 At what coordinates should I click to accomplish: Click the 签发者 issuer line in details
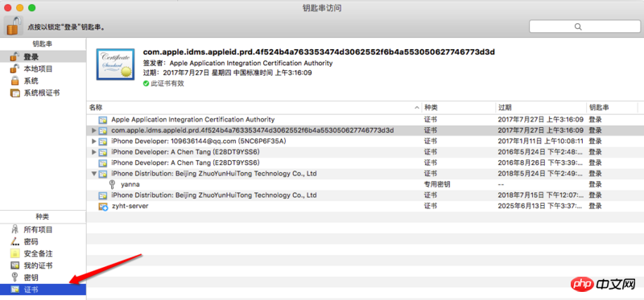pos(237,64)
